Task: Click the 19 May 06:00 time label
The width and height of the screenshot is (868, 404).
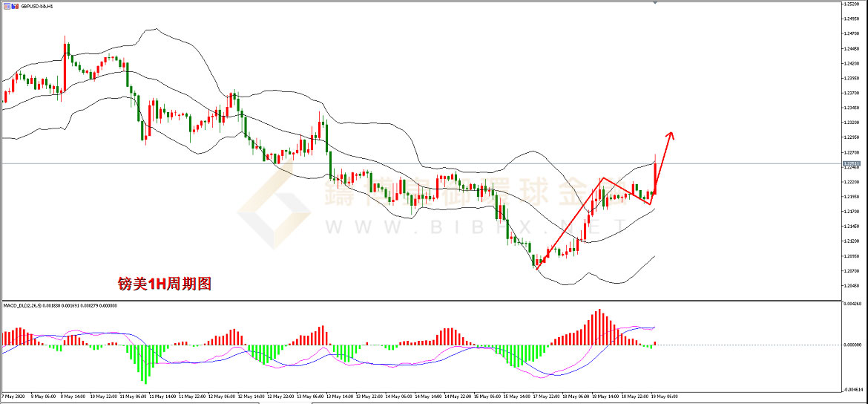Action: 665,396
